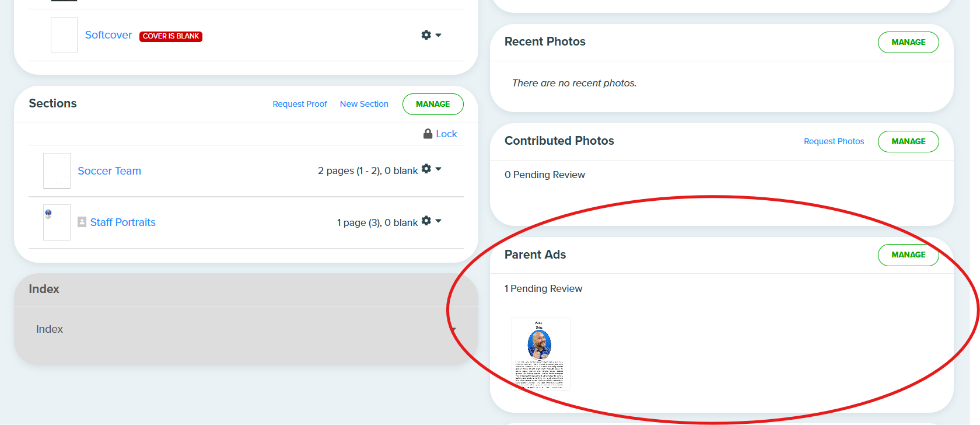The image size is (980, 425).
Task: Open the Staff Portraits section
Action: point(123,222)
